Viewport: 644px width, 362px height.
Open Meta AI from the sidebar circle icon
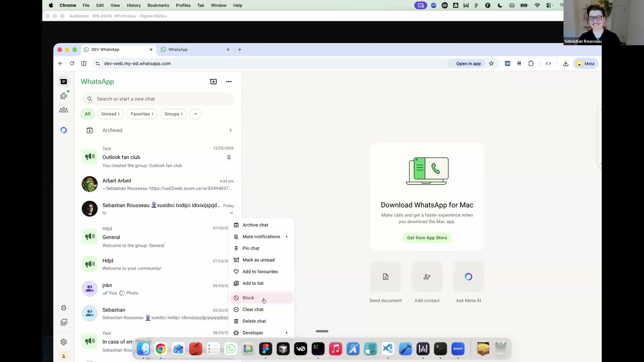point(64,130)
